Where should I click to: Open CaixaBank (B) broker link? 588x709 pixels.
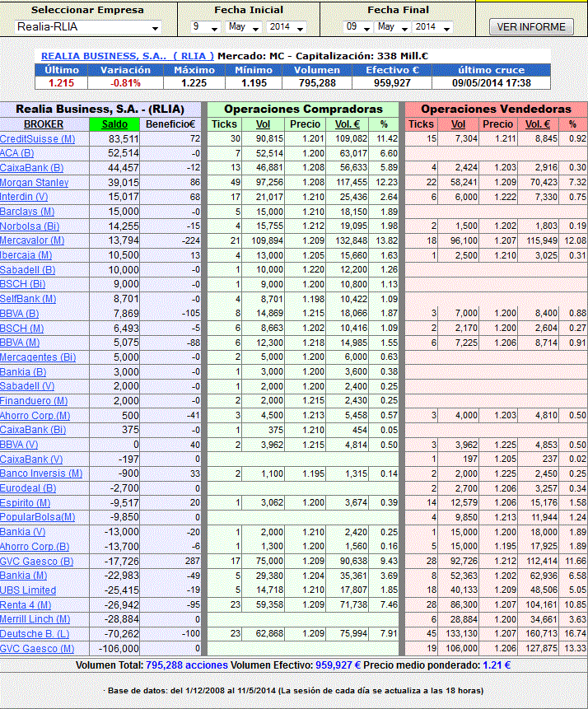pos(31,168)
